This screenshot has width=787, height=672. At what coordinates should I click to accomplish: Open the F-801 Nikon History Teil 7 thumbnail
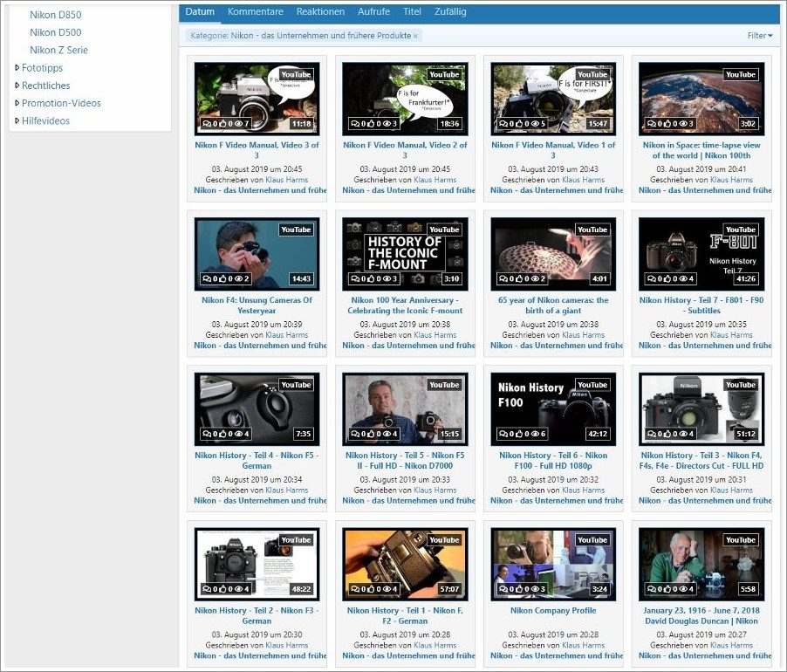[x=701, y=254]
